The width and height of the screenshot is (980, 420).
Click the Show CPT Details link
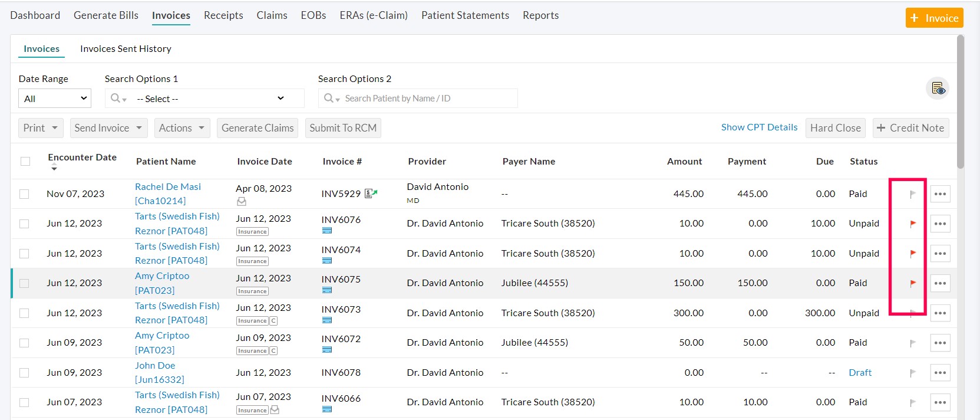(759, 127)
